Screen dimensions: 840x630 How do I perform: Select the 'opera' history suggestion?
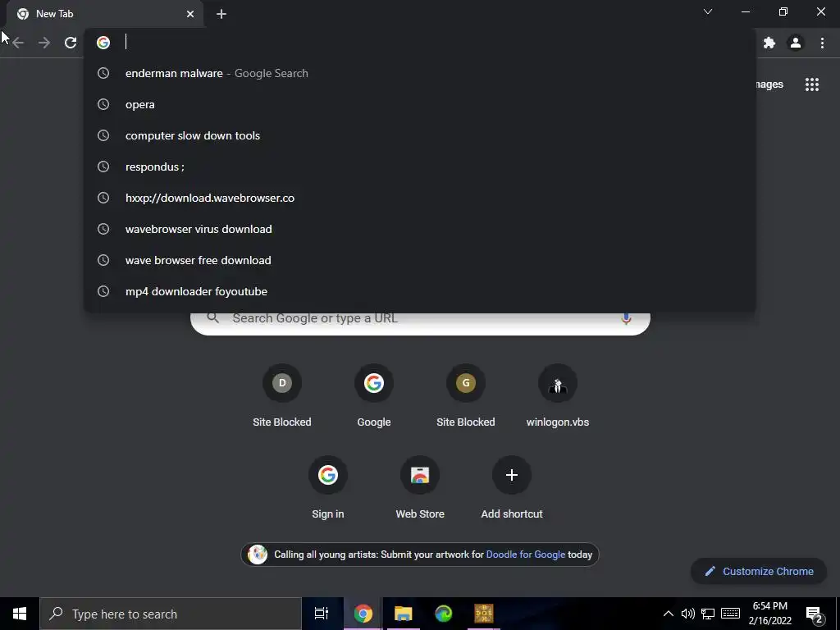420,104
